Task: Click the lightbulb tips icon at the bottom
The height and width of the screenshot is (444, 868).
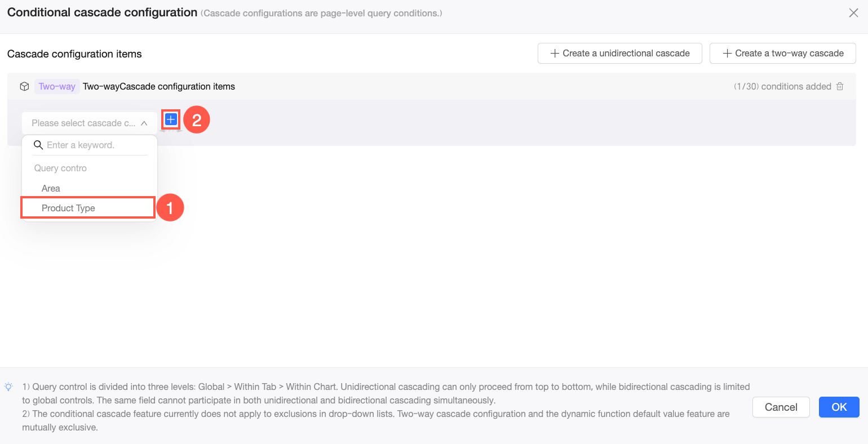Action: click(8, 387)
